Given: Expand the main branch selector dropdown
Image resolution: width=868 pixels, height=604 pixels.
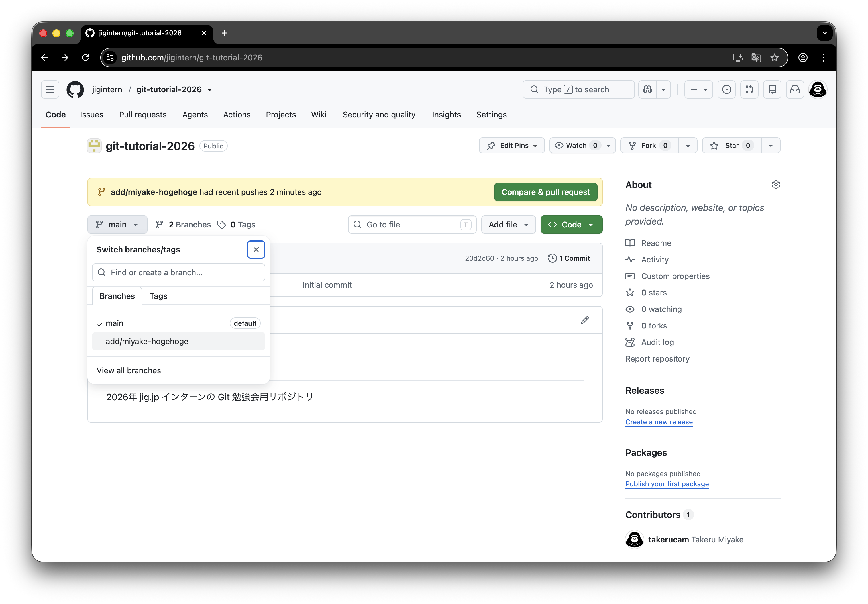Looking at the screenshot, I should [x=117, y=225].
